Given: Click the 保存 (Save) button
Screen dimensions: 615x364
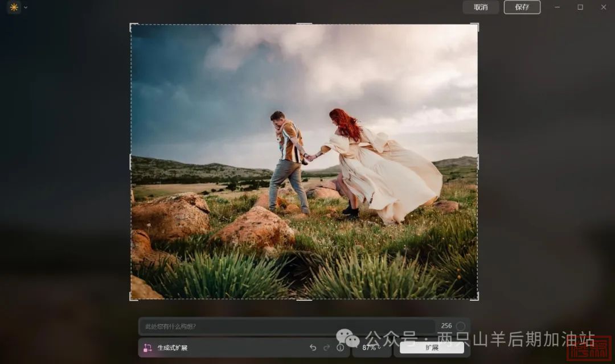Looking at the screenshot, I should (x=522, y=7).
